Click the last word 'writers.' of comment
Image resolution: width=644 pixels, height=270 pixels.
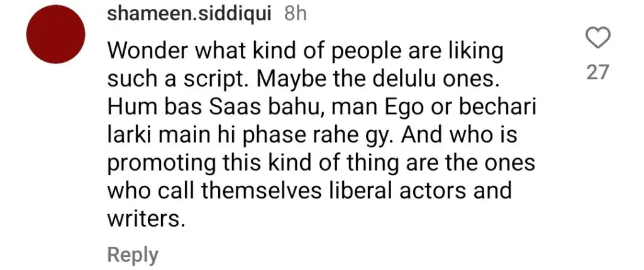click(144, 219)
